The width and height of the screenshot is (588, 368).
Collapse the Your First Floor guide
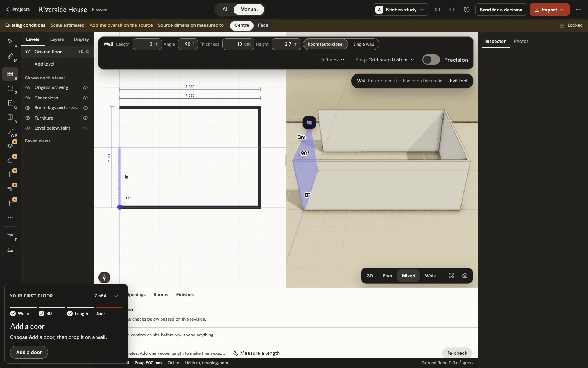[116, 296]
